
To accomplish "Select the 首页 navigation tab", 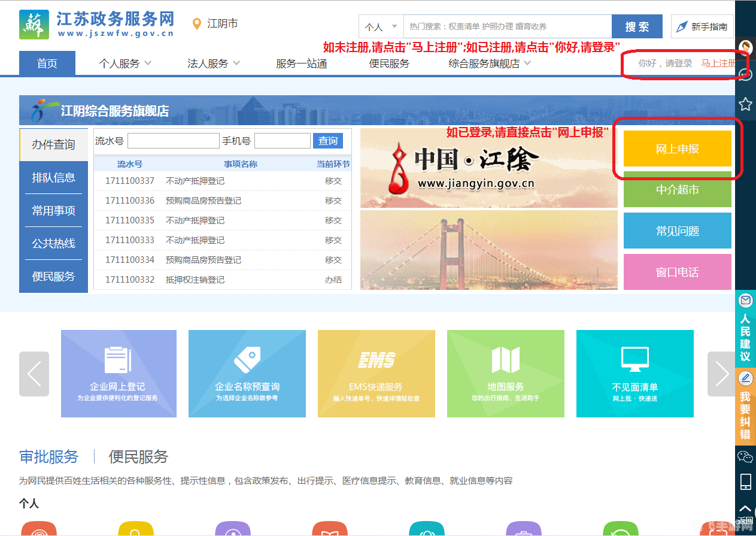I will point(47,63).
